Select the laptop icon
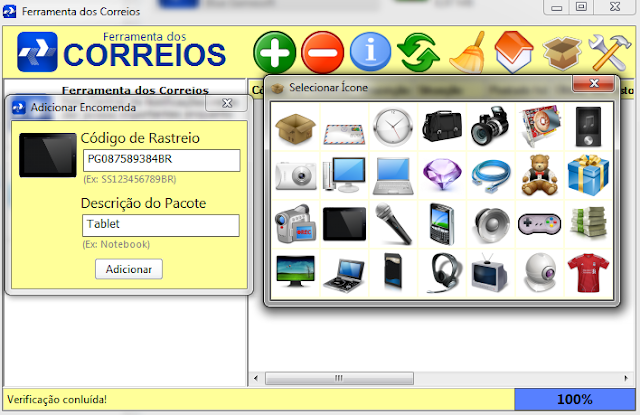This screenshot has height=415, width=640. [393, 176]
